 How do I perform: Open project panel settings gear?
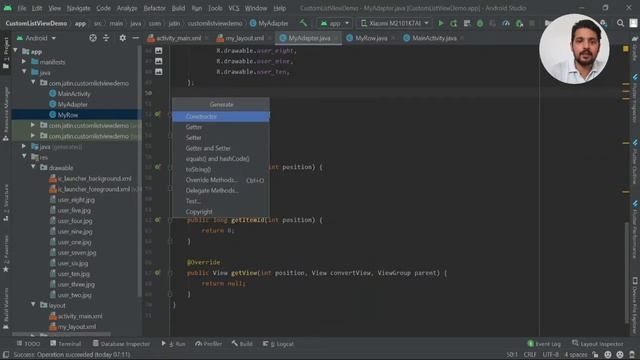click(122, 38)
